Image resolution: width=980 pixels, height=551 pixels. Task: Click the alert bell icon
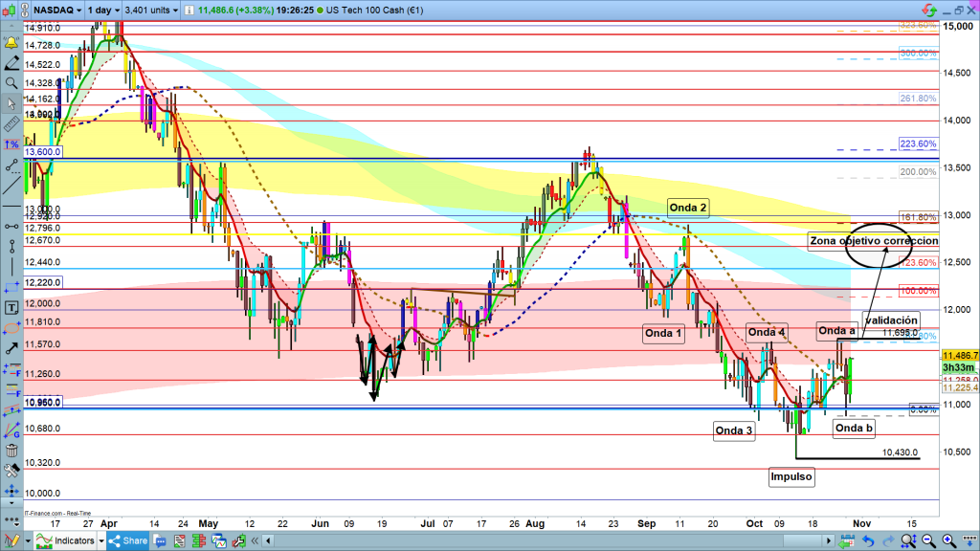11,44
